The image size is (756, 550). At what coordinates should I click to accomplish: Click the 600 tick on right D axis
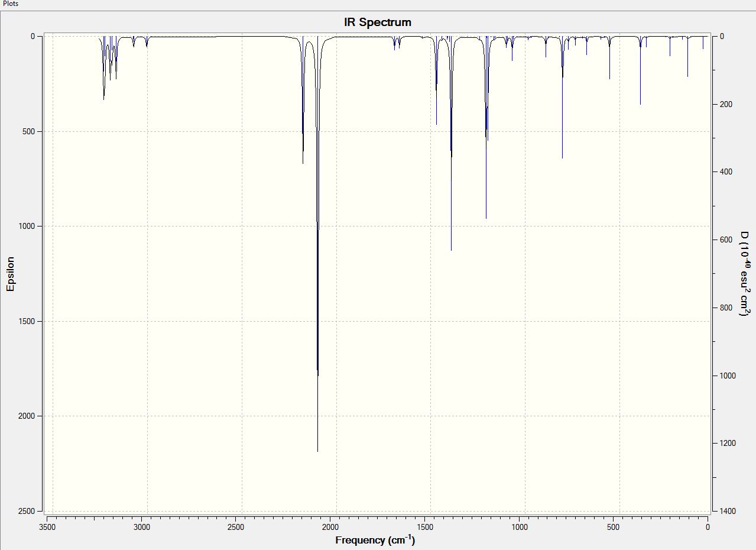click(x=726, y=240)
